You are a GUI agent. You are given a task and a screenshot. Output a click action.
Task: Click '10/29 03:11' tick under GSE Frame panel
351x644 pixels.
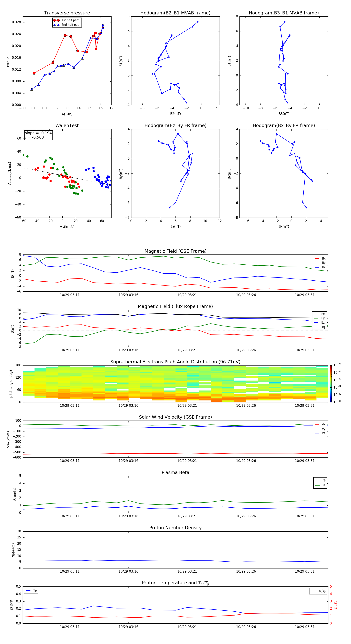click(70, 295)
